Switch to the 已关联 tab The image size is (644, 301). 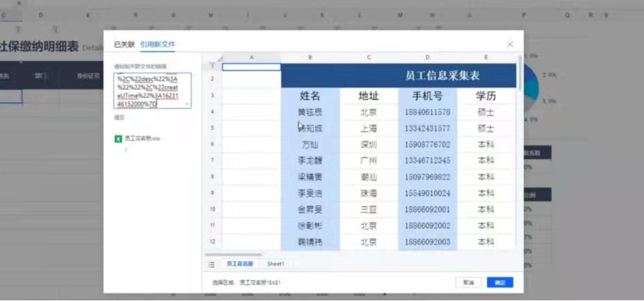pos(124,44)
